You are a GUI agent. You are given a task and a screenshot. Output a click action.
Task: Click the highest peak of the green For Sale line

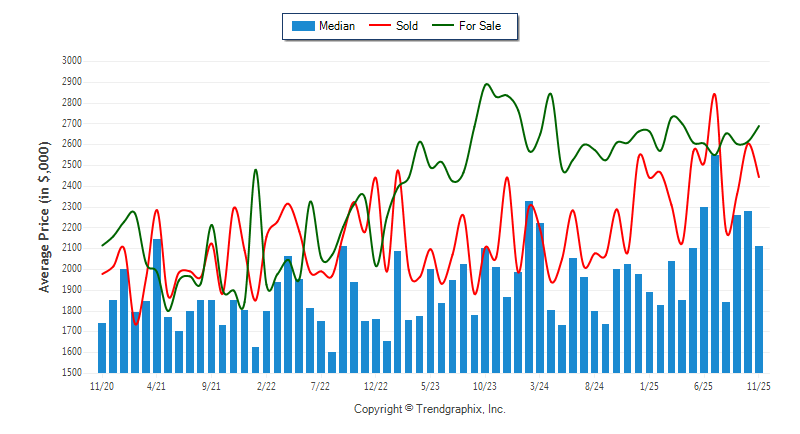pos(487,85)
